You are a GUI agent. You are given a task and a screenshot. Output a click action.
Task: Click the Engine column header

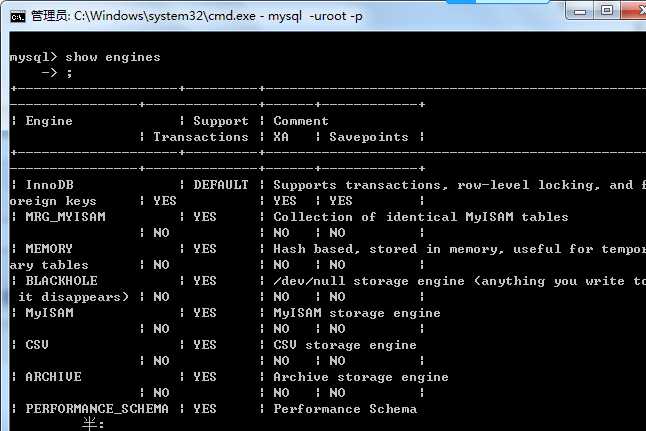coord(49,121)
